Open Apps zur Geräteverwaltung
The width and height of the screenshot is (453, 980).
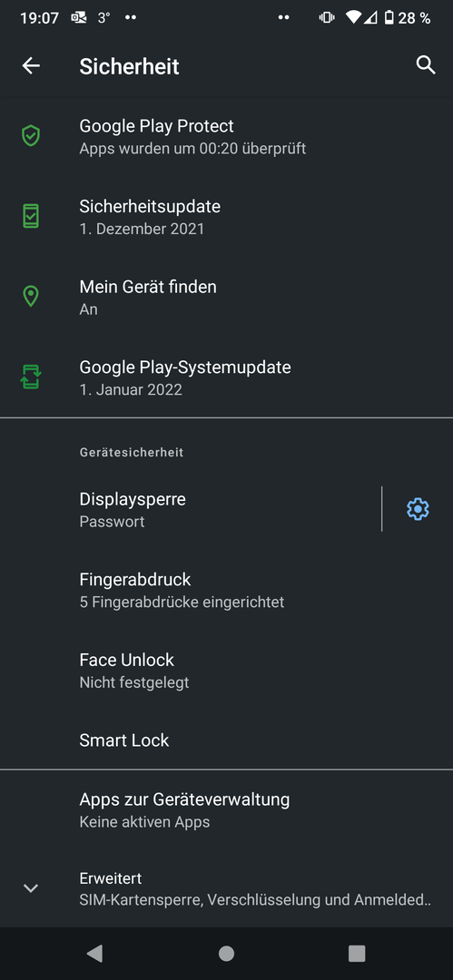[227, 809]
